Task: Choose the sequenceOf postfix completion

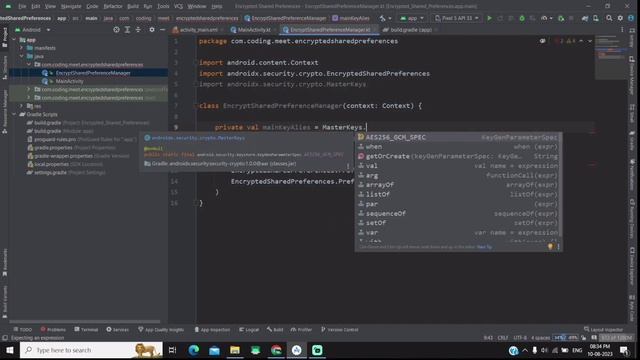Action: click(458, 213)
